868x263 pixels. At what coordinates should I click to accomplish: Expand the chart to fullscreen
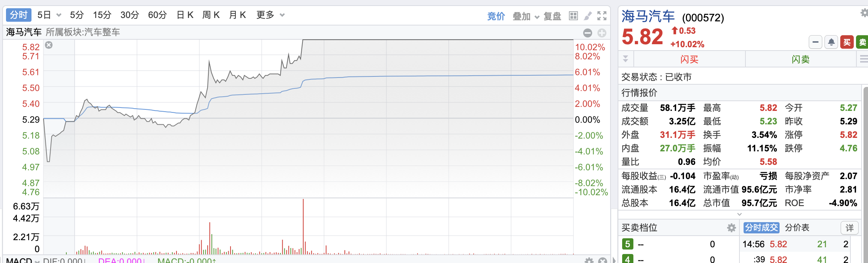pyautogui.click(x=602, y=16)
